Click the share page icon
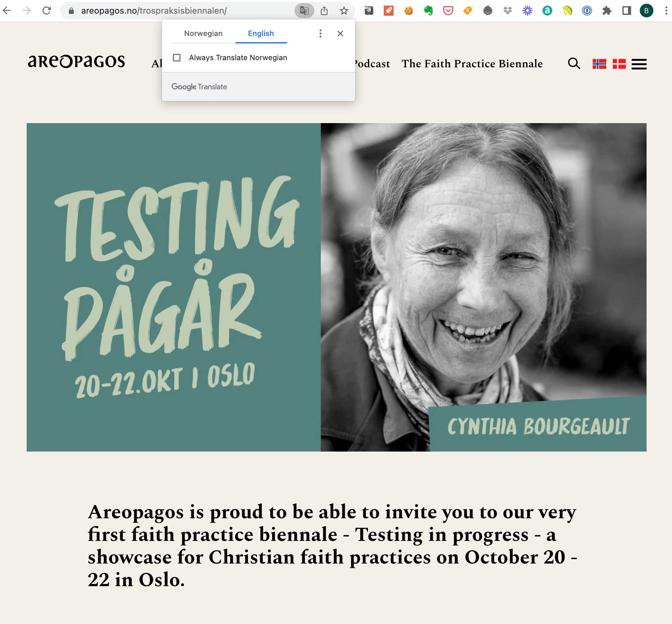 click(324, 11)
